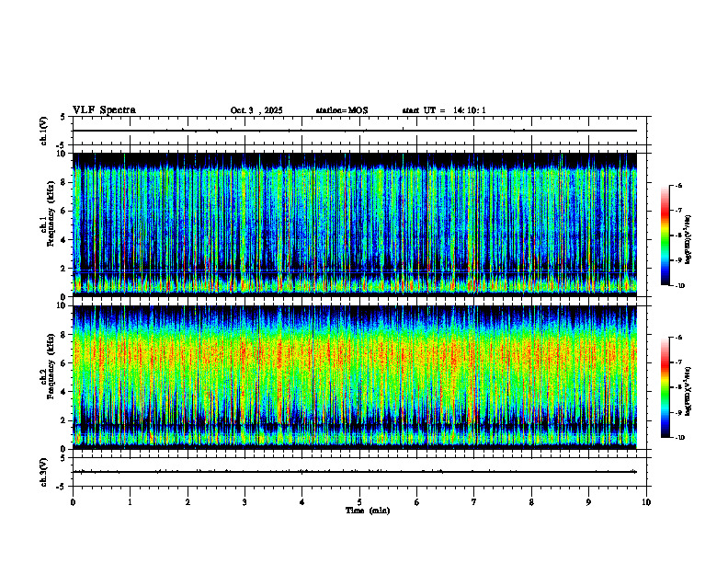Click the ch.1 'Frequency (kHz)' axis label
The height and width of the screenshot is (563, 728).
click(x=51, y=213)
